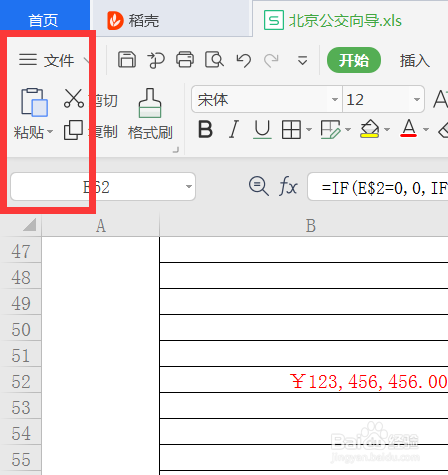448x475 pixels.
Task: Click the save icon in quick toolbar
Action: click(x=127, y=60)
